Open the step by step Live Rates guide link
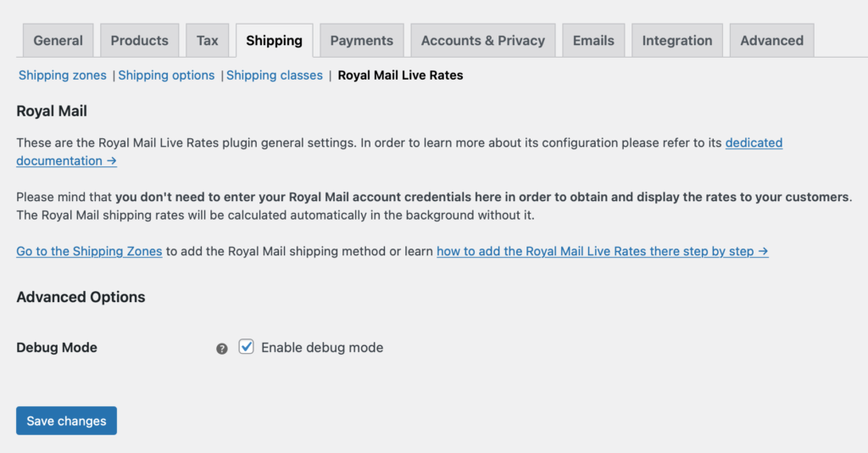The height and width of the screenshot is (453, 868). [603, 251]
